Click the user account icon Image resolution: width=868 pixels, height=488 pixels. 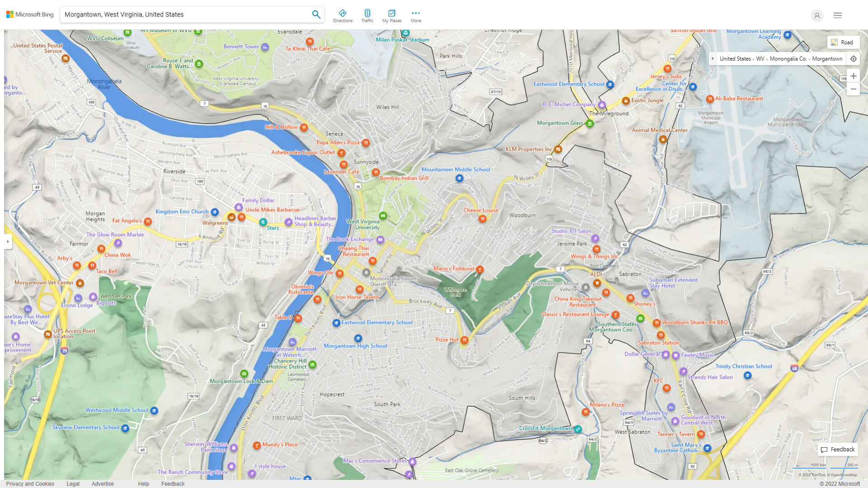click(816, 15)
